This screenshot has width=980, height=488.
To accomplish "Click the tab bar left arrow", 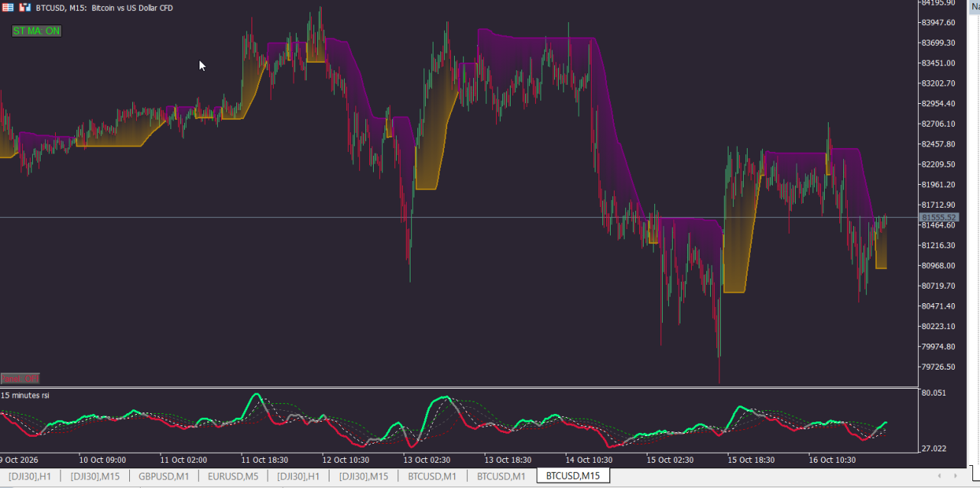I will (939, 477).
